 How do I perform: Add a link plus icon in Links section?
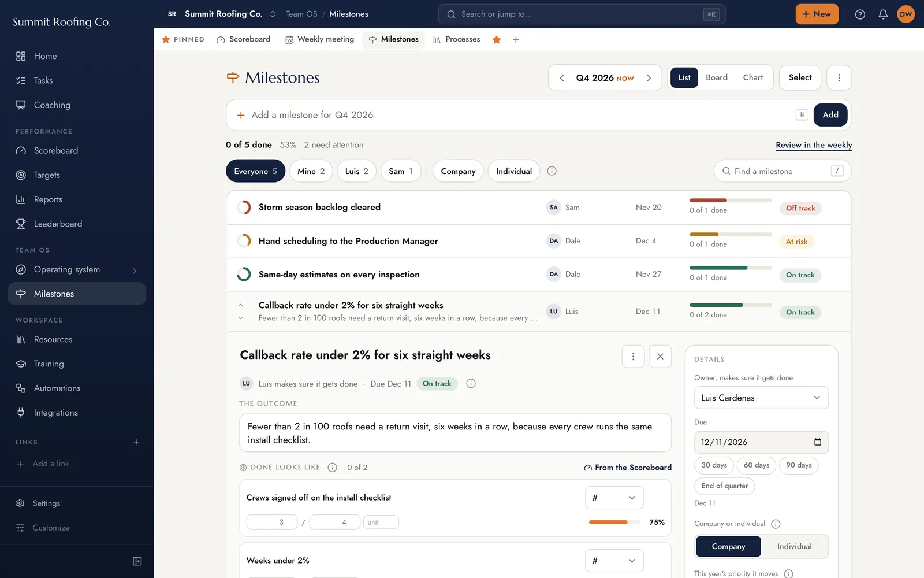pos(136,442)
